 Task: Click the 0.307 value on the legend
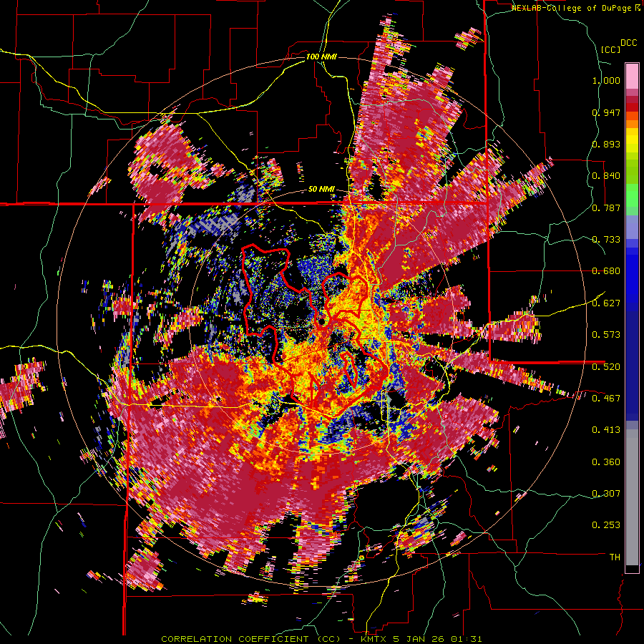606,493
